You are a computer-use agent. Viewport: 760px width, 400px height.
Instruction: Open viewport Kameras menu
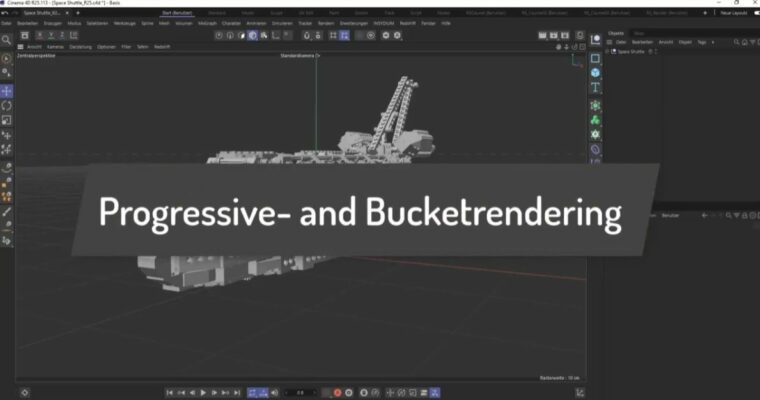pos(55,47)
